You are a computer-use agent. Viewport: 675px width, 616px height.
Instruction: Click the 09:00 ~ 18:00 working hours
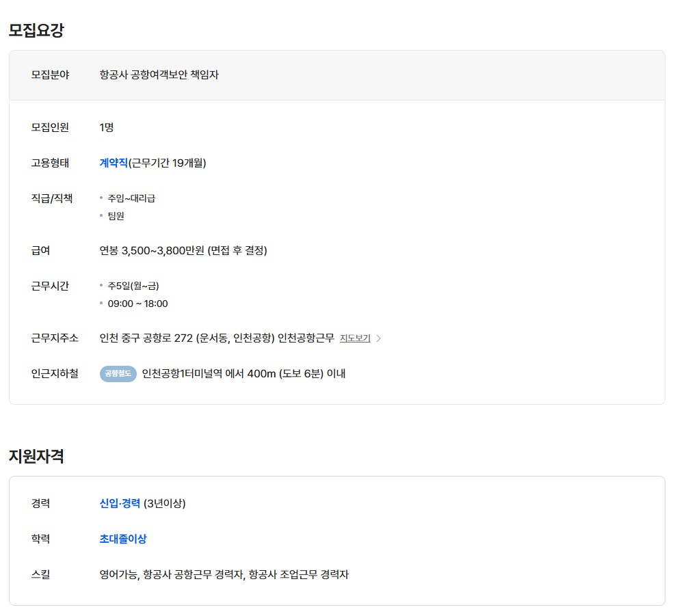point(137,304)
